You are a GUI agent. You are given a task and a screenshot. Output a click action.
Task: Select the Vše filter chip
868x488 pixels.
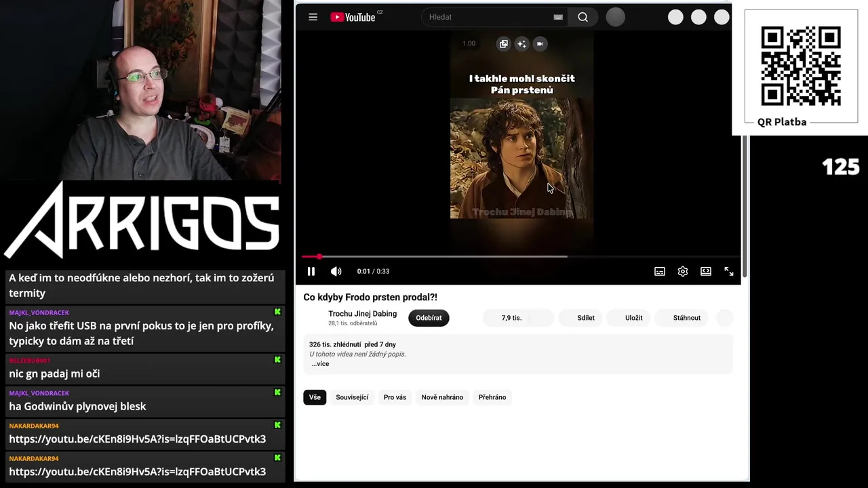[x=315, y=397]
